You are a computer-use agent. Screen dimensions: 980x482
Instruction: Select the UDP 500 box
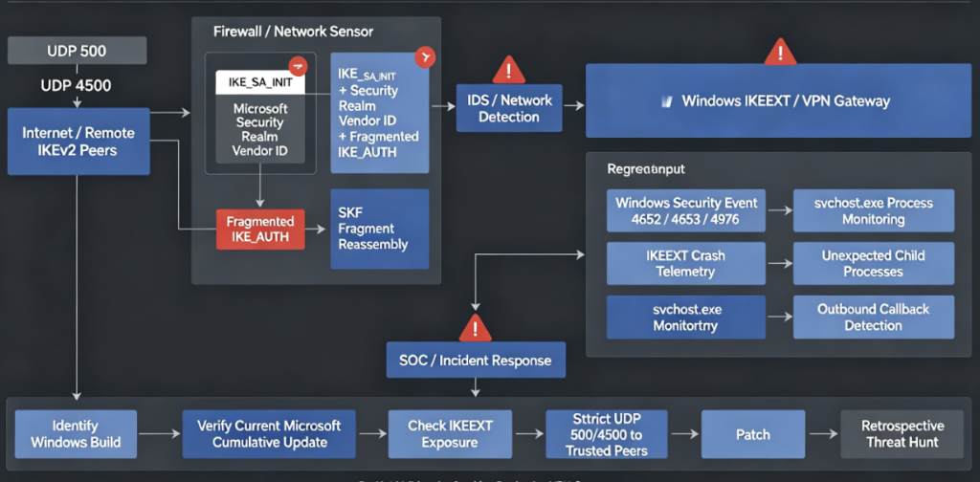(77, 50)
